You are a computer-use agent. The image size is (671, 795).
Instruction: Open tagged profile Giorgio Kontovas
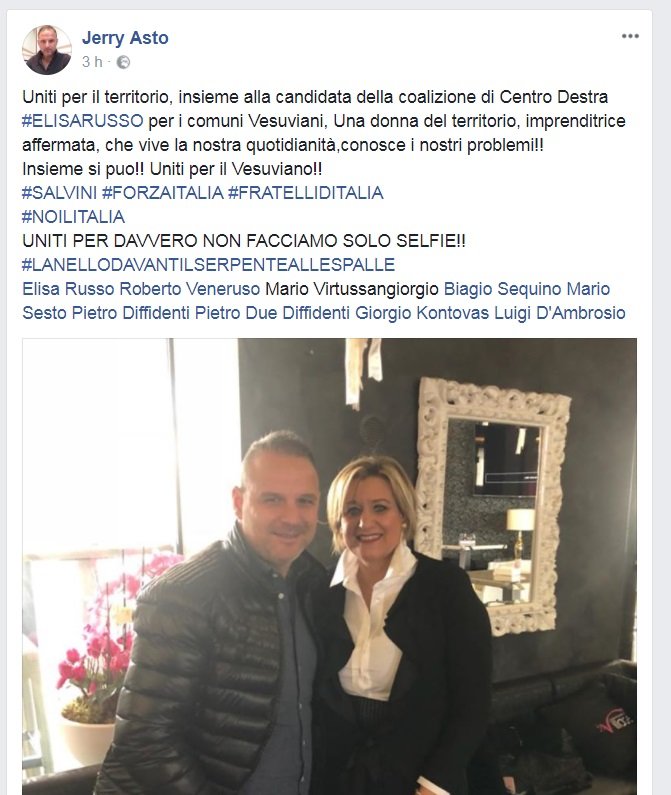(422, 313)
